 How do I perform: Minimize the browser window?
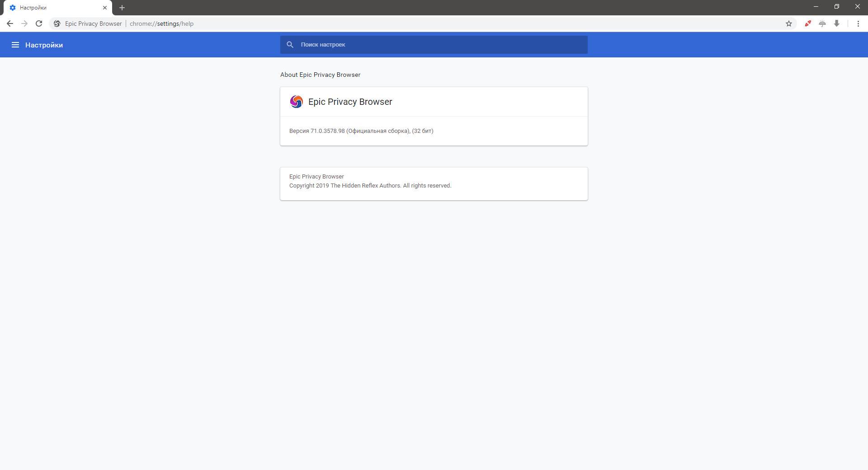[x=816, y=7]
